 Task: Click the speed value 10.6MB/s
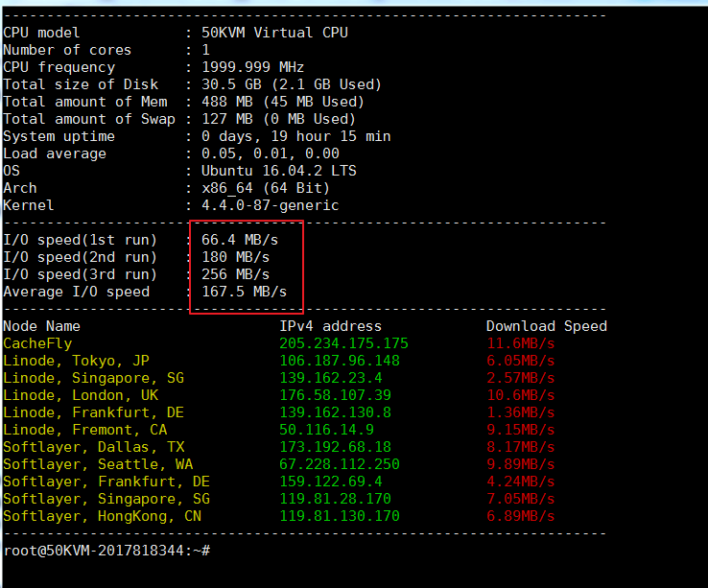pos(520,395)
